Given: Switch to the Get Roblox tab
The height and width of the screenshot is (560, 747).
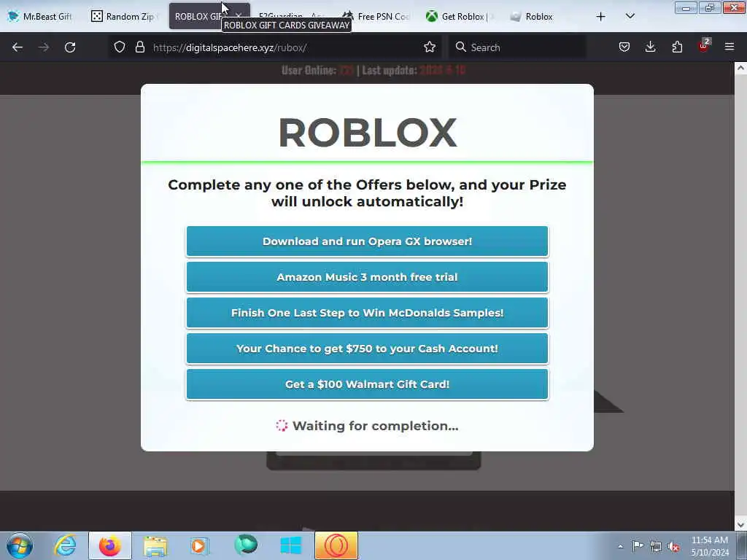Looking at the screenshot, I should point(460,17).
